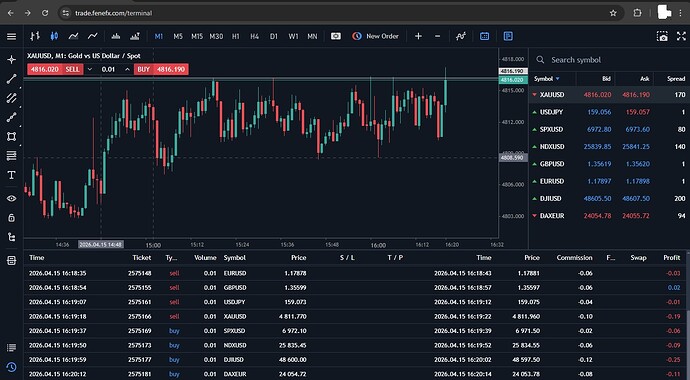Select the equidistant channel tool
Viewport: 690px width, 380px height.
tap(11, 98)
